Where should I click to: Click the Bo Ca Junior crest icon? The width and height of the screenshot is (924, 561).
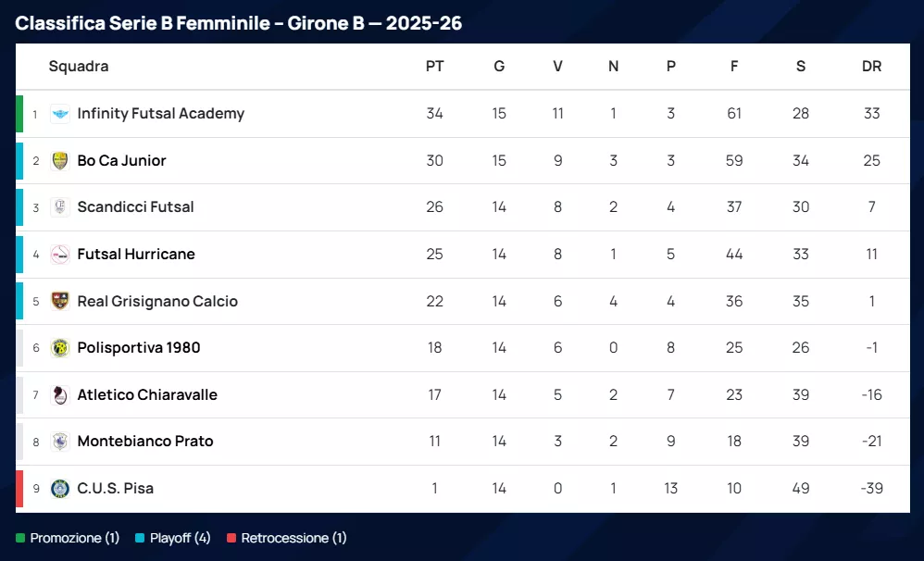pos(60,161)
